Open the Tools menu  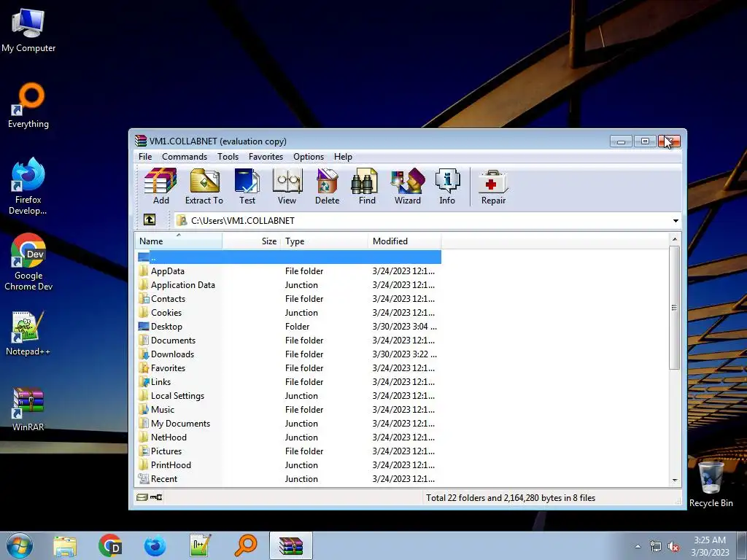[228, 157]
